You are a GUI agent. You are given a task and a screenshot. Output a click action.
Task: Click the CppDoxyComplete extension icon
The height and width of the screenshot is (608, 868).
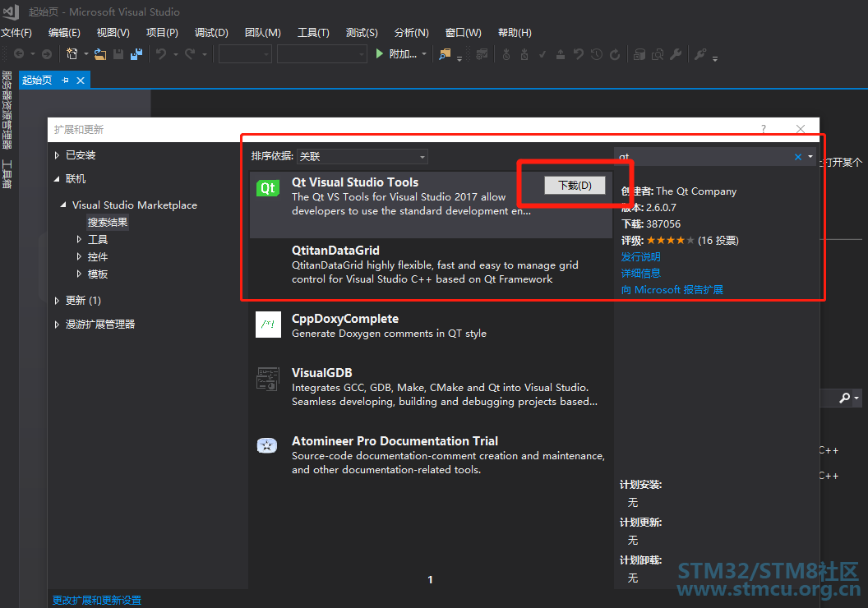[x=268, y=325]
